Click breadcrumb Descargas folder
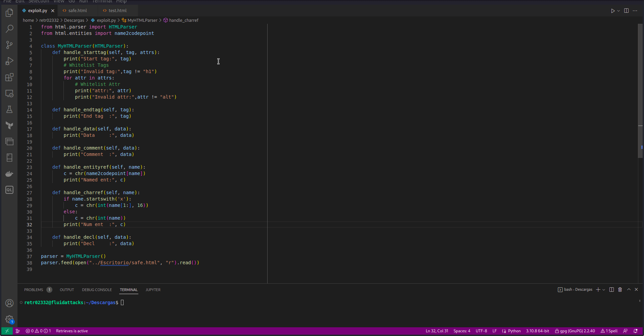 [74, 20]
